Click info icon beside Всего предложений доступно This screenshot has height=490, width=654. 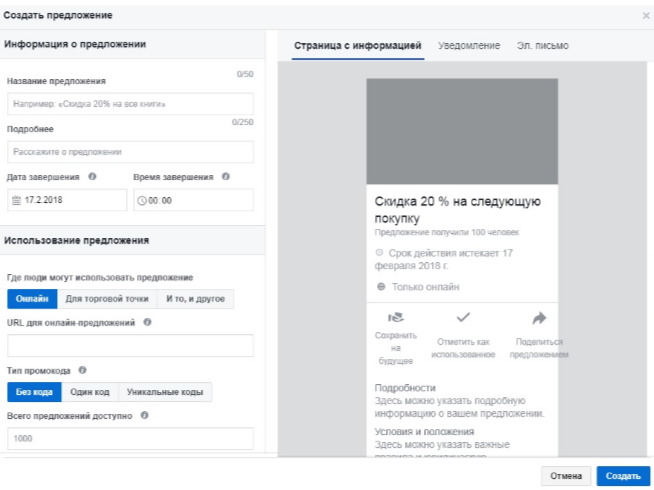[x=145, y=415]
